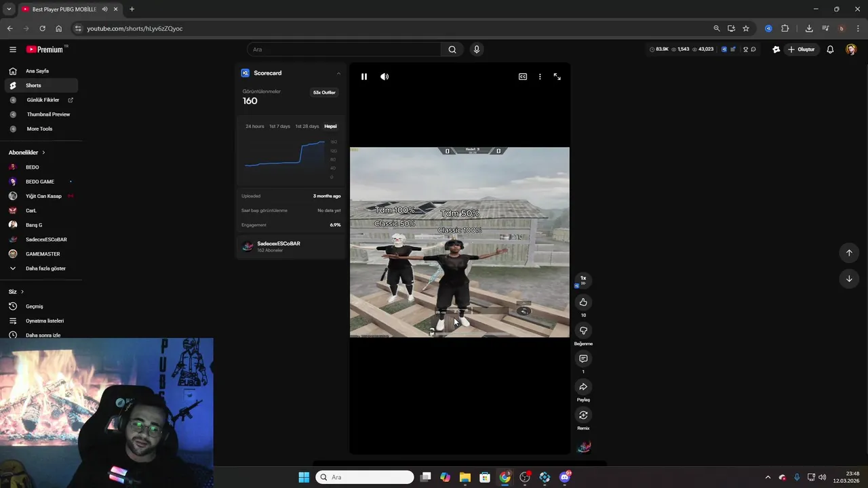The image size is (868, 488).
Task: Go to the previous Short with the up arrow
Action: [x=849, y=253]
